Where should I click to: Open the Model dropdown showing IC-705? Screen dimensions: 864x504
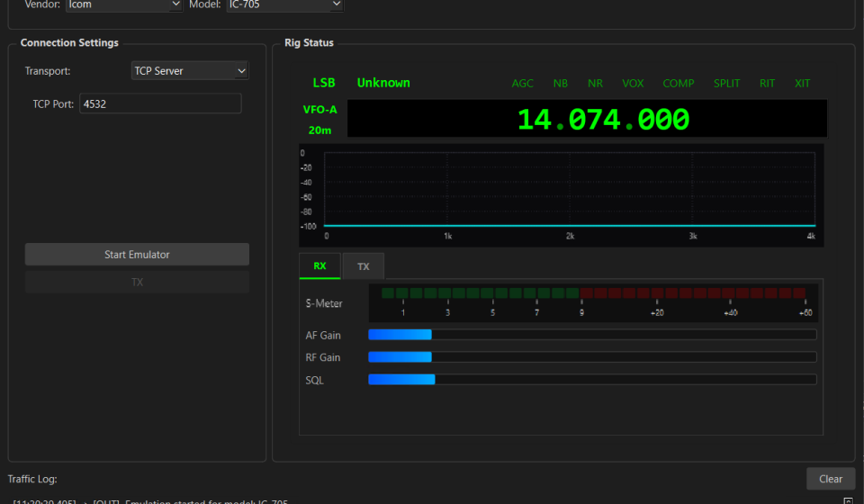[285, 4]
